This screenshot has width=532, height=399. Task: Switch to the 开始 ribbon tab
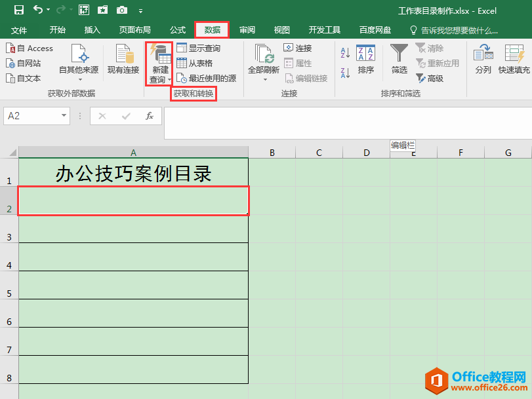(x=57, y=30)
